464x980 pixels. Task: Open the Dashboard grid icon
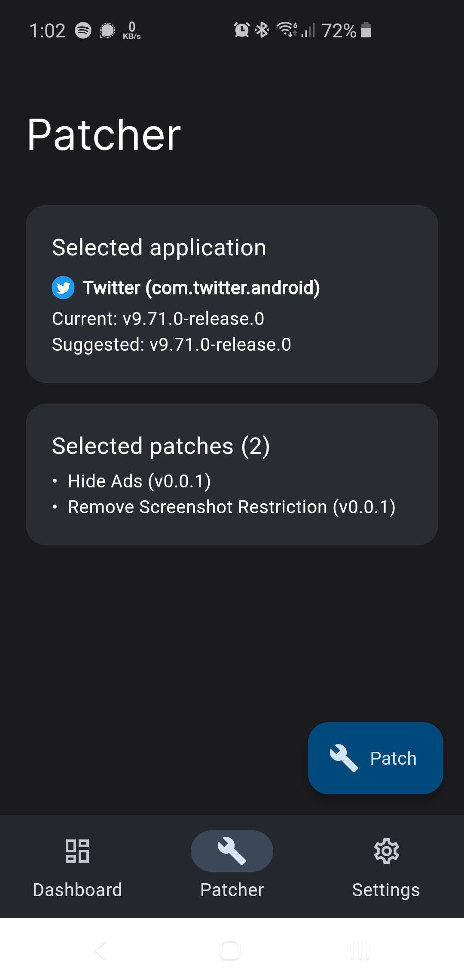77,850
